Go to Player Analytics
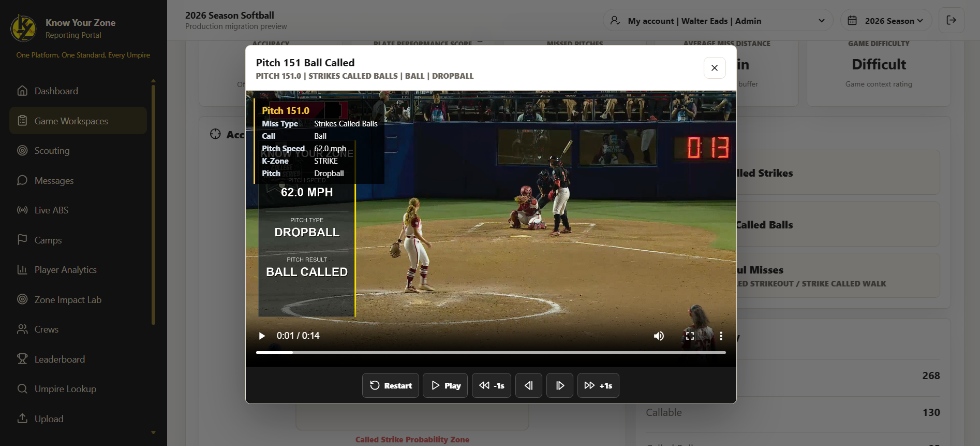The height and width of the screenshot is (446, 980). point(78,269)
